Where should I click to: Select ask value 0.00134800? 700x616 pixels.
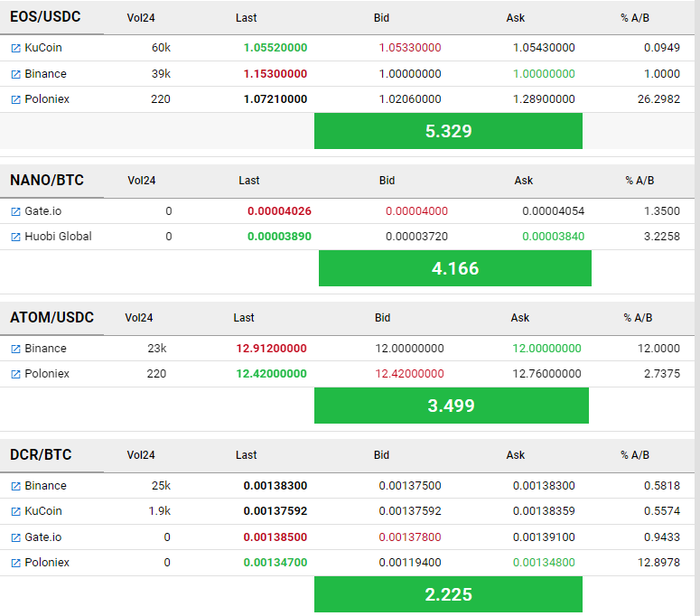pyautogui.click(x=544, y=563)
